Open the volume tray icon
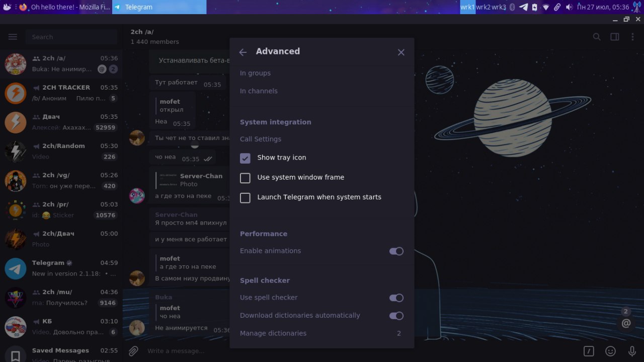Viewport: 644px width, 362px height. tap(569, 7)
